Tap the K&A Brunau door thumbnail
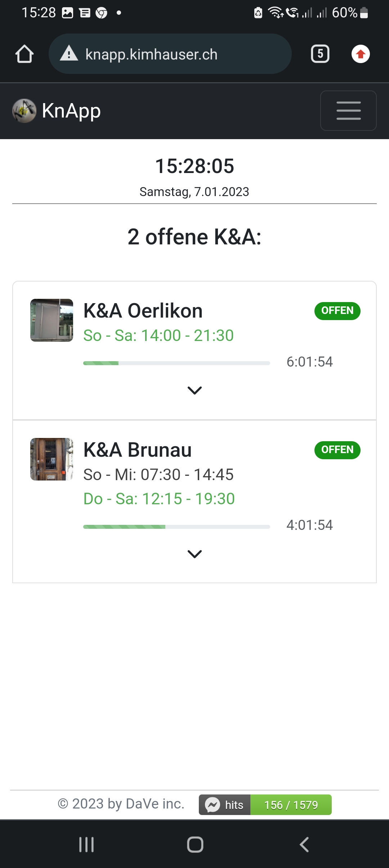Screen dimensions: 389x868 (52, 459)
